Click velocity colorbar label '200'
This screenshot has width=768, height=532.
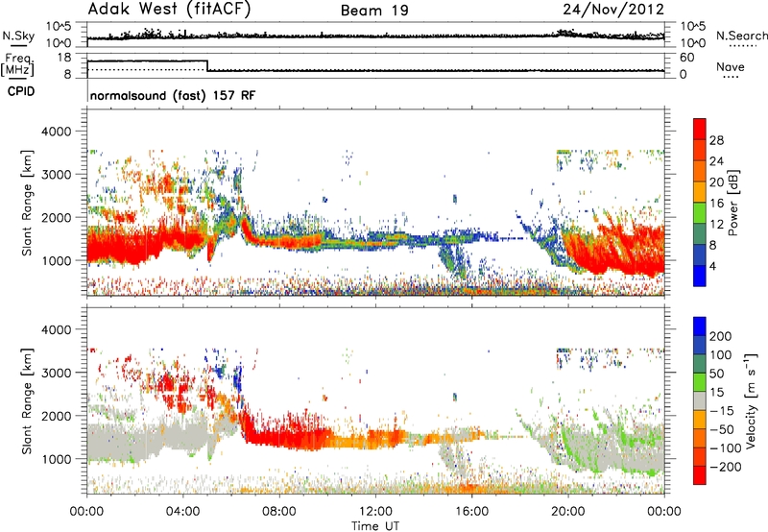coord(721,336)
